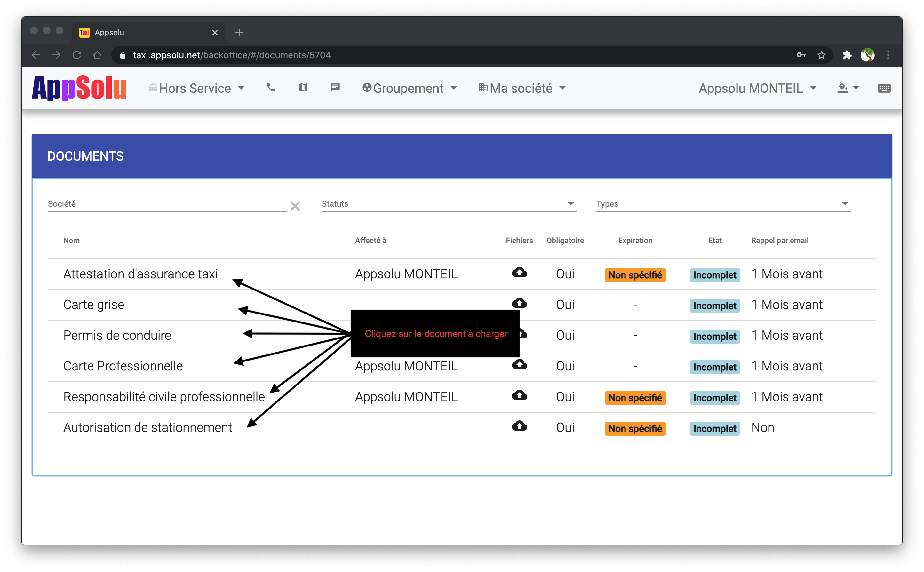This screenshot has width=924, height=572.
Task: Open Permis de conduire document
Action: pos(117,335)
